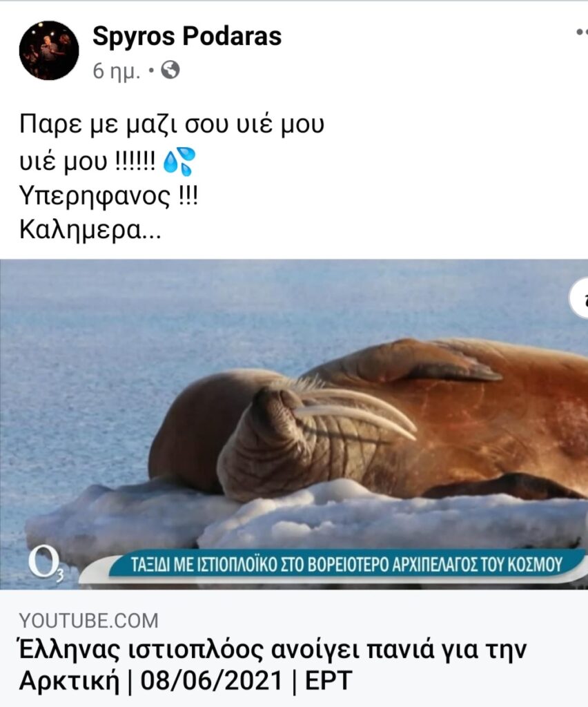Open the YOUTUBE.COM source link
This screenshot has height=707, width=588.
pyautogui.click(x=89, y=621)
